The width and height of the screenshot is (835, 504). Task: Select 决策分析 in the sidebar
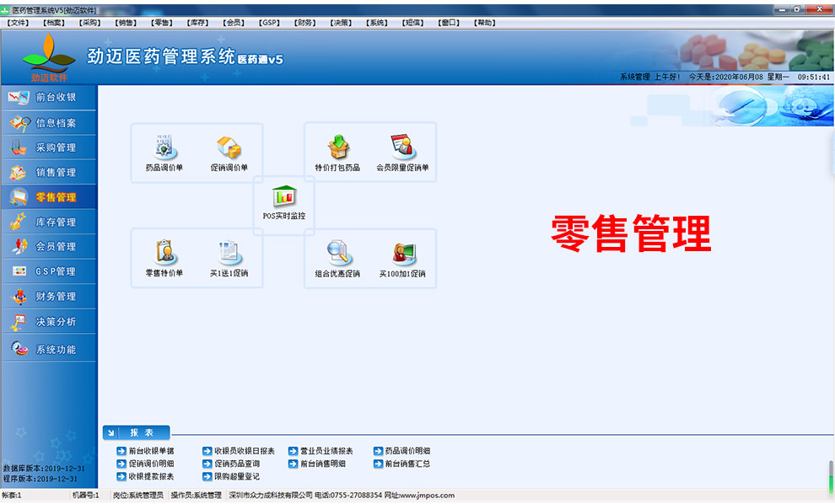click(49, 321)
